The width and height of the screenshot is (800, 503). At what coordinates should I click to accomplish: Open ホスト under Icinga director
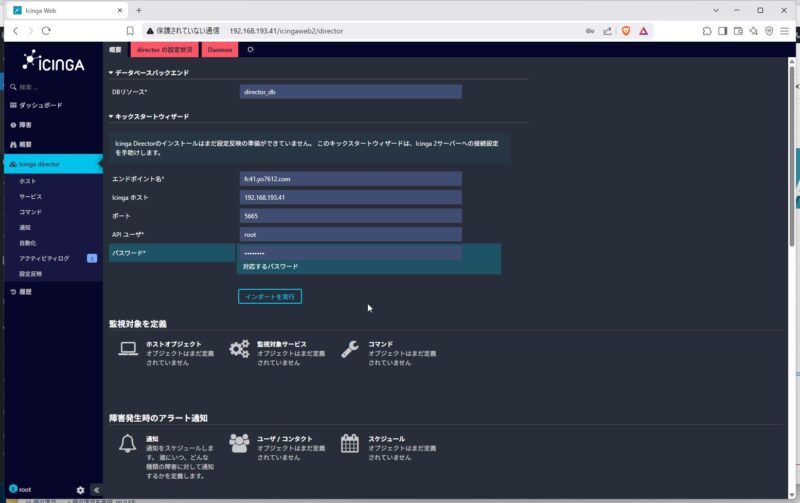[x=28, y=181]
